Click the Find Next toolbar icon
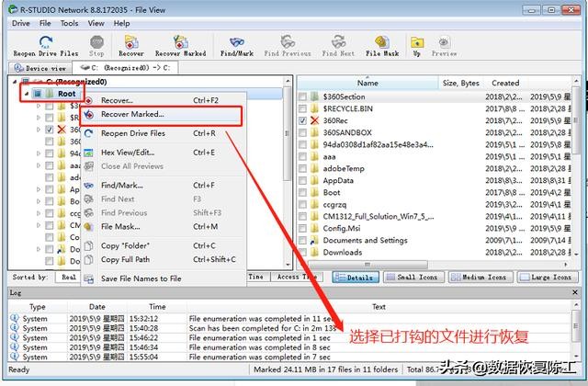This screenshot has width=588, height=386. pos(338,41)
